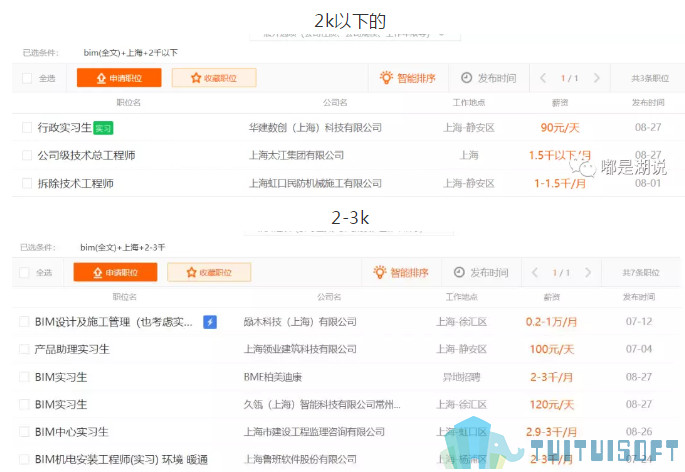Click the date 08-01 for 拆除技术工程师

[648, 183]
